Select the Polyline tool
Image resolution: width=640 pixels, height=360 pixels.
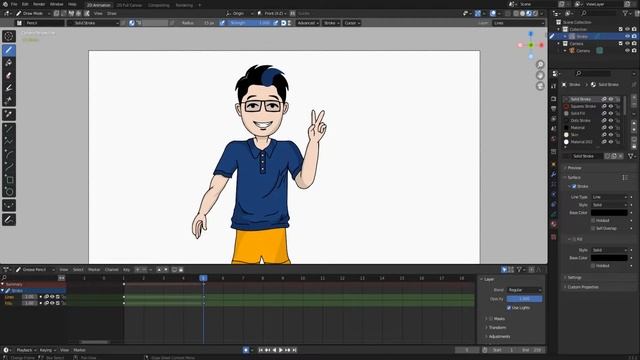[x=9, y=141]
